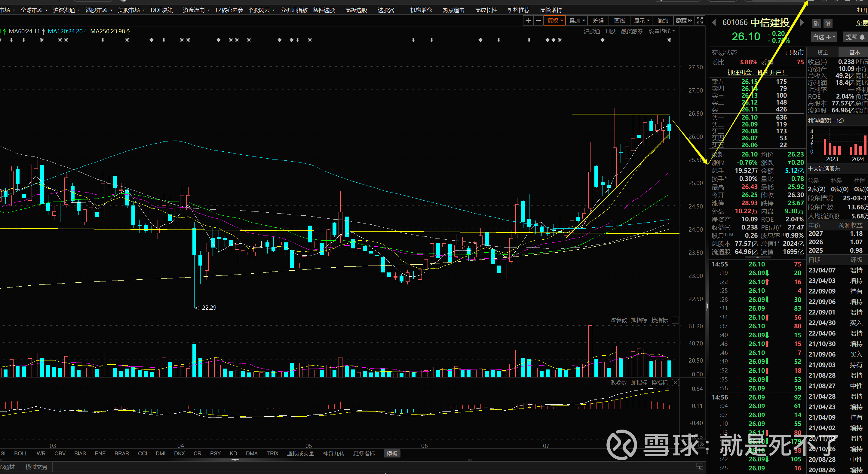
Task: Toggle fullscreen chart expand icon
Action: (x=700, y=20)
